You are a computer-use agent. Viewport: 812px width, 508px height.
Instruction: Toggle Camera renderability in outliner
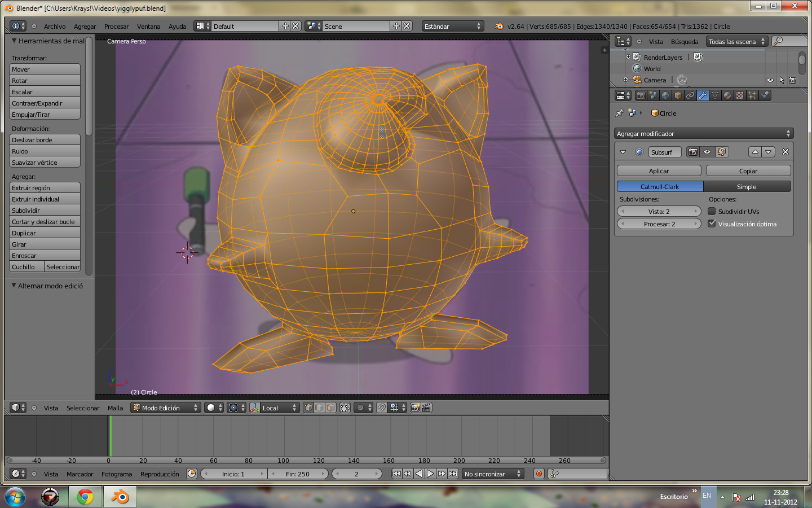point(792,80)
